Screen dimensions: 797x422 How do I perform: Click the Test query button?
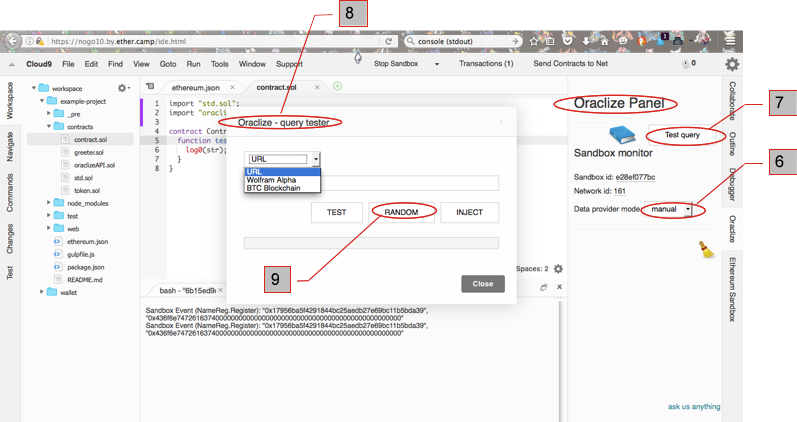pos(682,135)
